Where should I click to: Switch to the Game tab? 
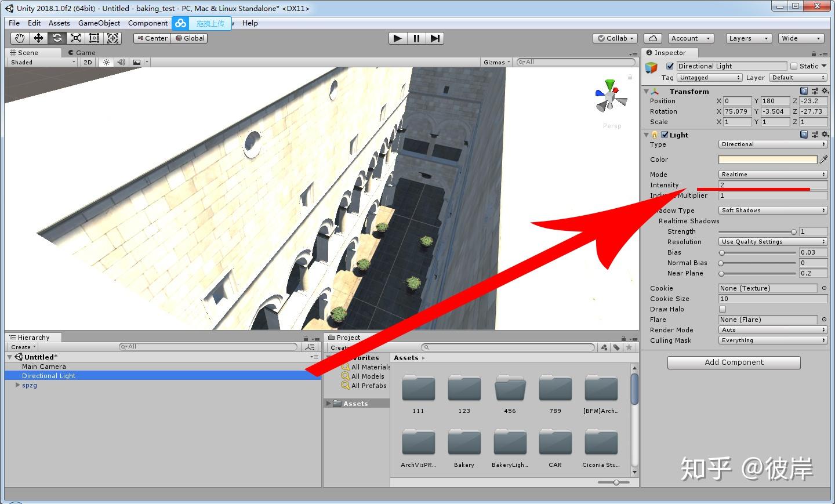tap(82, 52)
